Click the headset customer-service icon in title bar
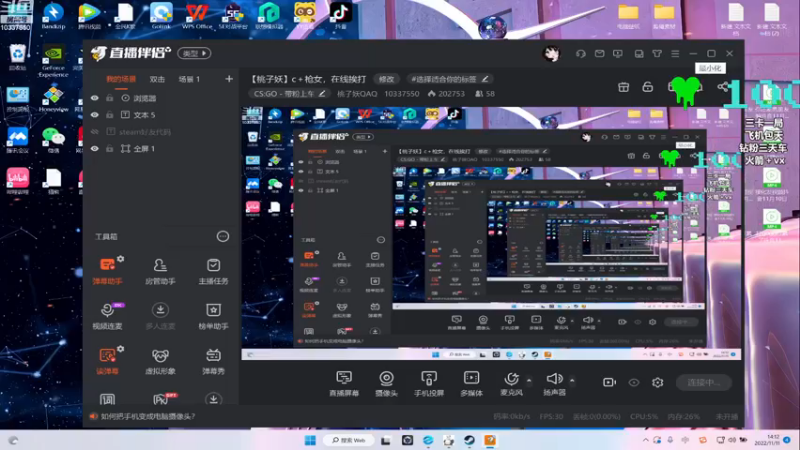The image size is (800, 450). tap(581, 54)
